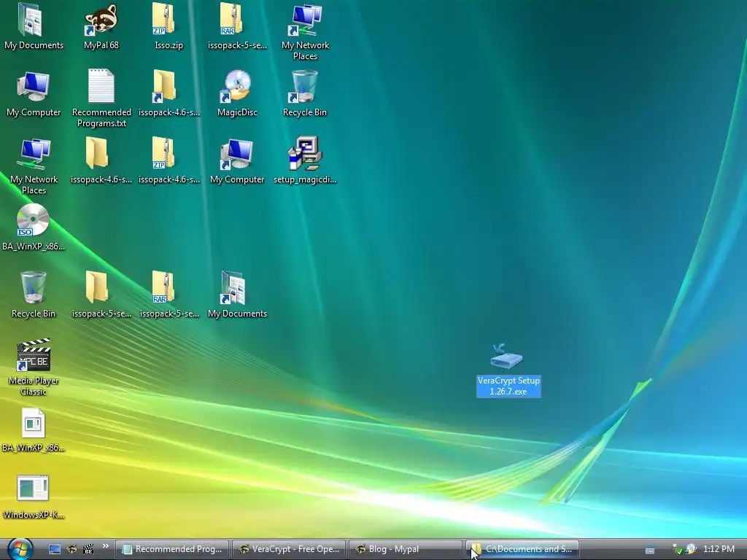Select the MyPal 68 browser shortcut
This screenshot has width=747, height=560.
pyautogui.click(x=101, y=27)
